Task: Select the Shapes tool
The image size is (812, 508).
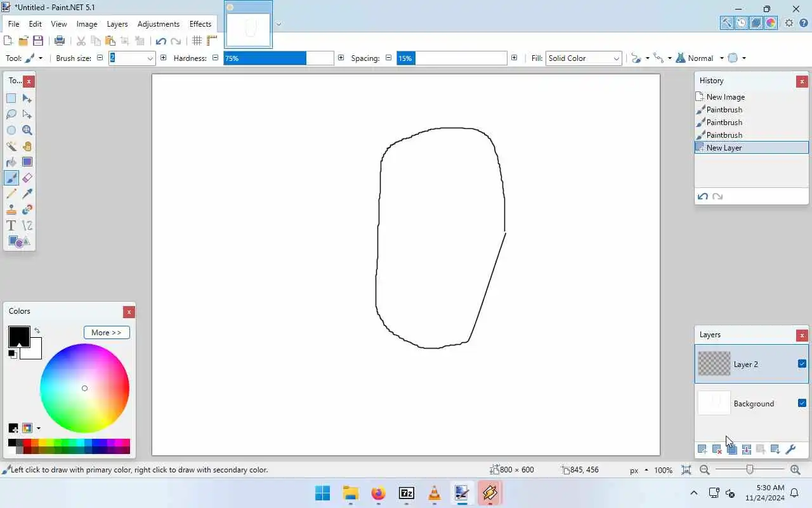Action: [x=19, y=241]
